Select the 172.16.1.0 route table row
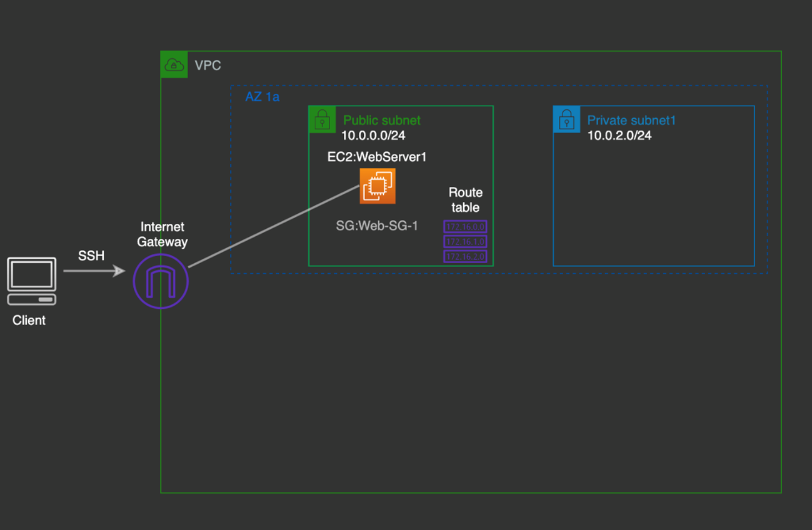This screenshot has height=530, width=812. pyautogui.click(x=465, y=242)
